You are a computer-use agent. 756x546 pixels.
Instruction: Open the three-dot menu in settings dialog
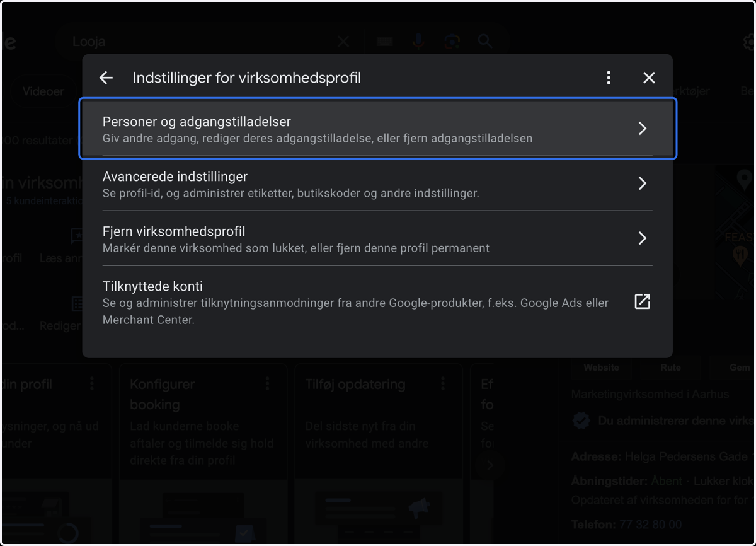coord(609,78)
